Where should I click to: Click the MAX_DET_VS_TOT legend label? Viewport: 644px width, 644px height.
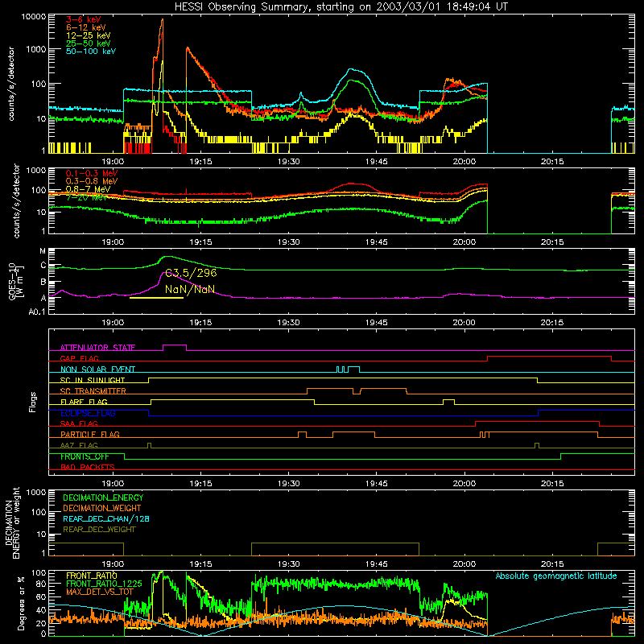pyautogui.click(x=100, y=592)
